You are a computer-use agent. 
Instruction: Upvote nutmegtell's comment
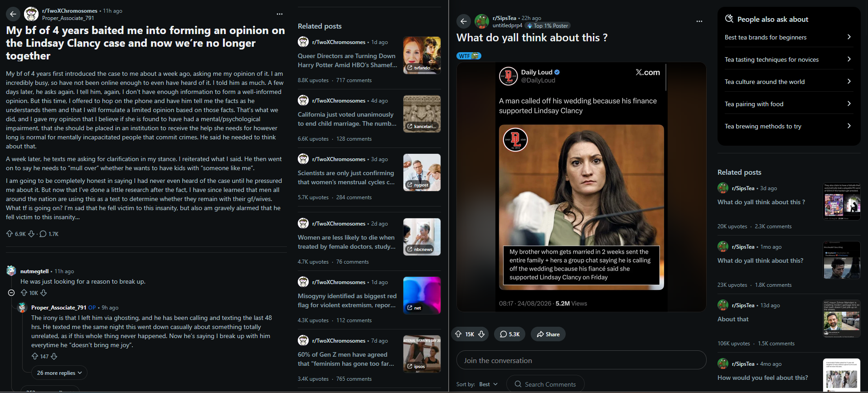tap(24, 293)
